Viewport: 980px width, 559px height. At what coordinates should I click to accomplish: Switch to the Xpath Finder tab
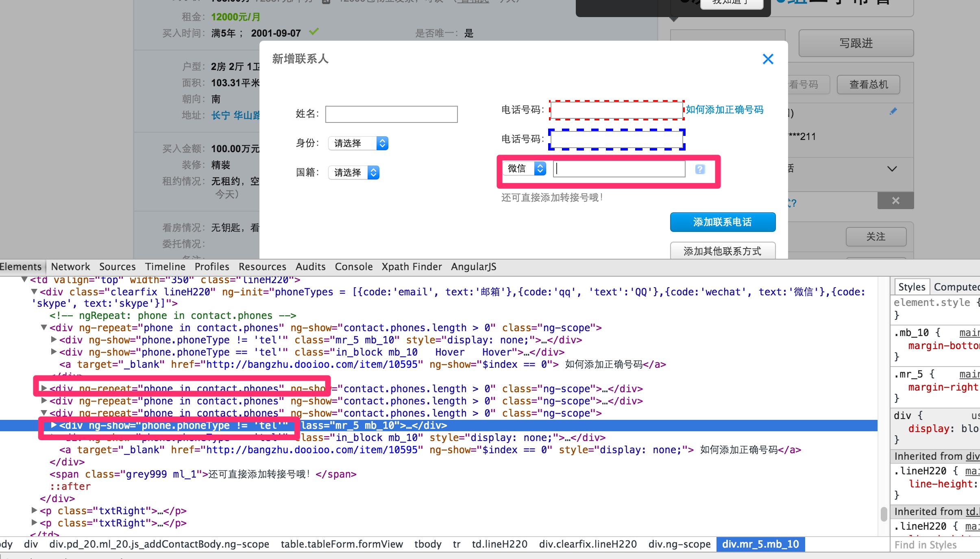pyautogui.click(x=412, y=267)
